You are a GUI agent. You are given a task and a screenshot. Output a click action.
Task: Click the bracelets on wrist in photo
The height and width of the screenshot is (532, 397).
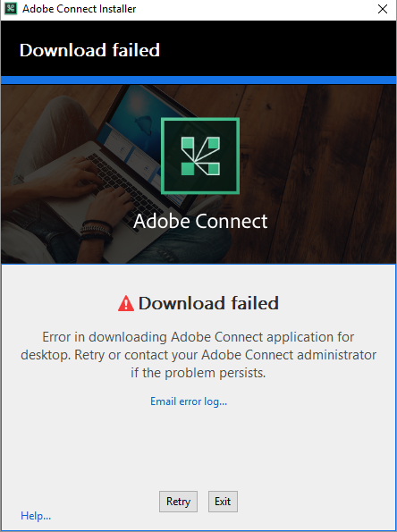point(97,230)
